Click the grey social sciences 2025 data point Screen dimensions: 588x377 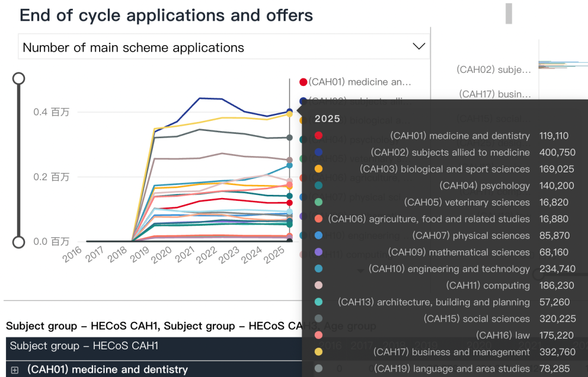point(290,138)
